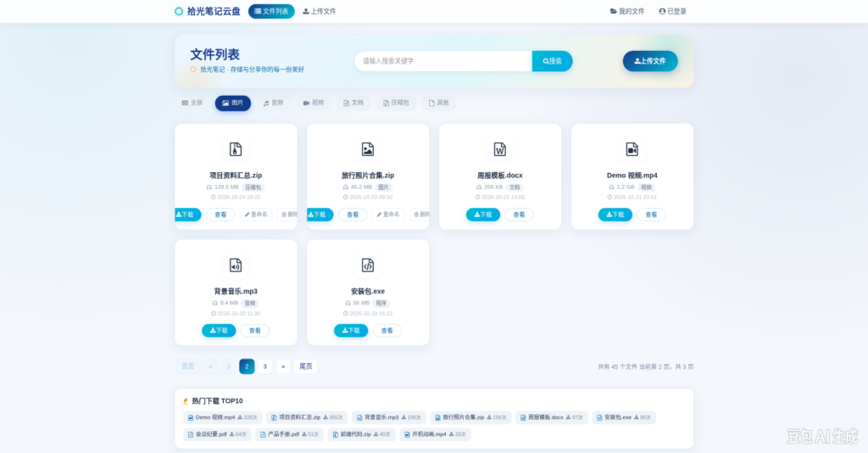View 背景音乐.mp3 with 查看
The image size is (868, 453).
pyautogui.click(x=254, y=331)
